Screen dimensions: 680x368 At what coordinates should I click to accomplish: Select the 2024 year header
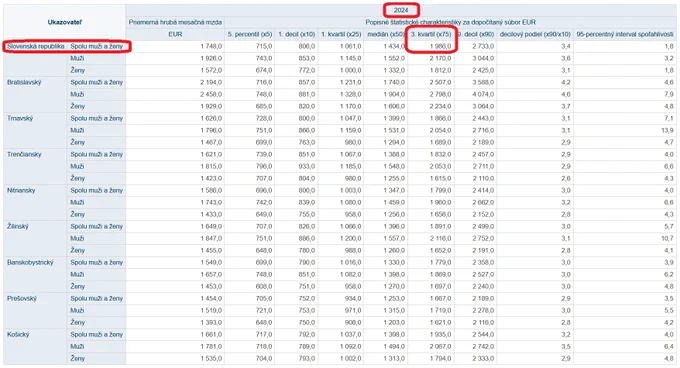tap(401, 10)
